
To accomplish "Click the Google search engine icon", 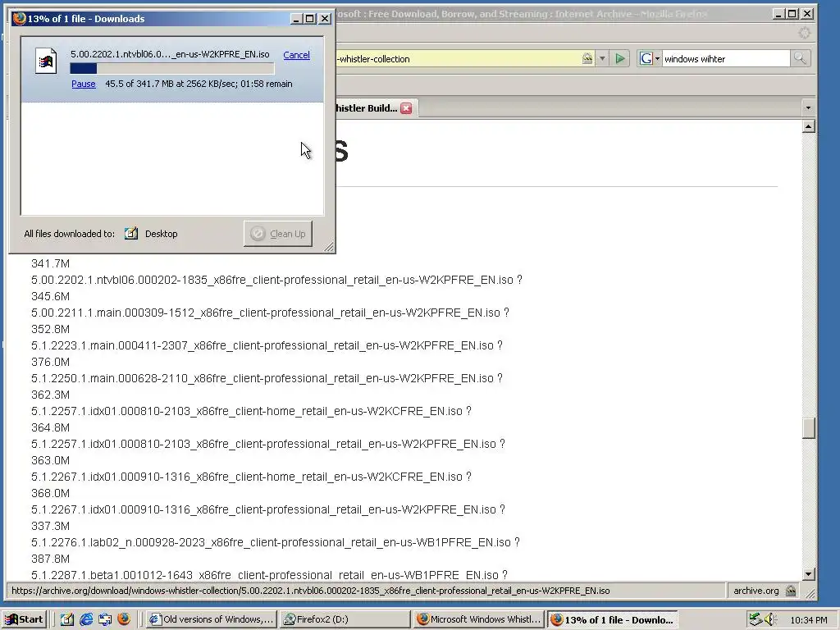I will click(x=646, y=58).
